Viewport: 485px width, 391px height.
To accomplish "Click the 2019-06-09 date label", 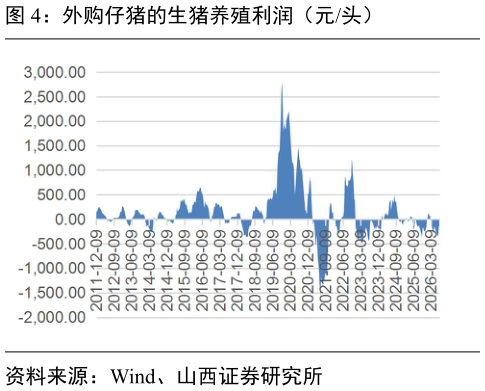I will click(273, 270).
